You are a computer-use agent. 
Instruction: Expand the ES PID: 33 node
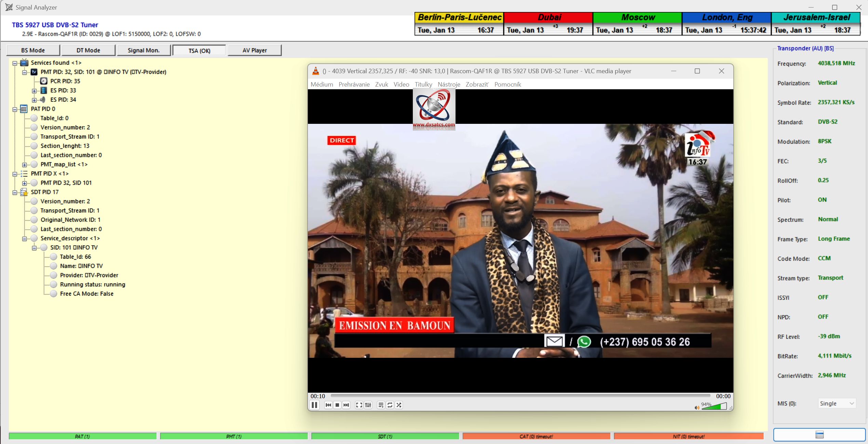pyautogui.click(x=34, y=91)
